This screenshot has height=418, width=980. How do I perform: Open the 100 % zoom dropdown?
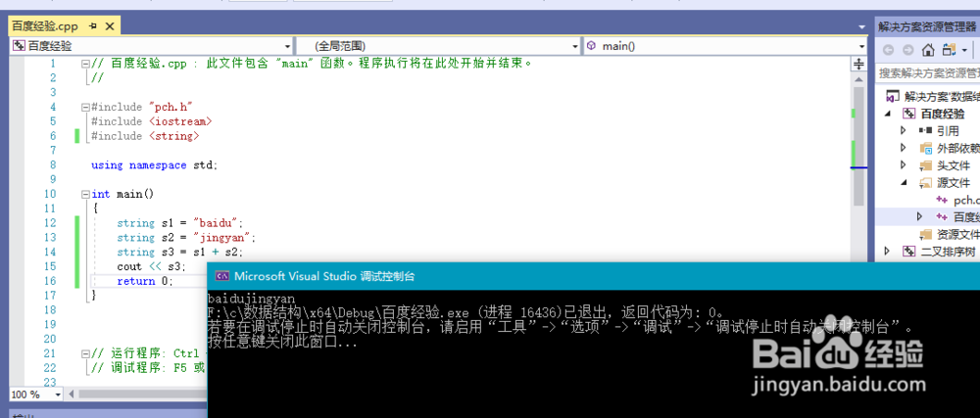[58, 395]
